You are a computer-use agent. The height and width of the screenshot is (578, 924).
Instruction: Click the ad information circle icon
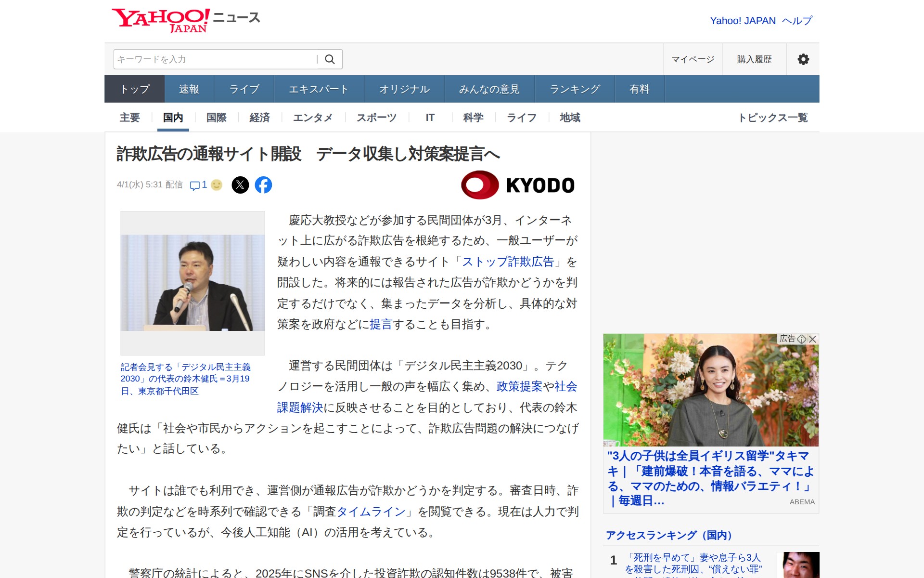pyautogui.click(x=801, y=339)
